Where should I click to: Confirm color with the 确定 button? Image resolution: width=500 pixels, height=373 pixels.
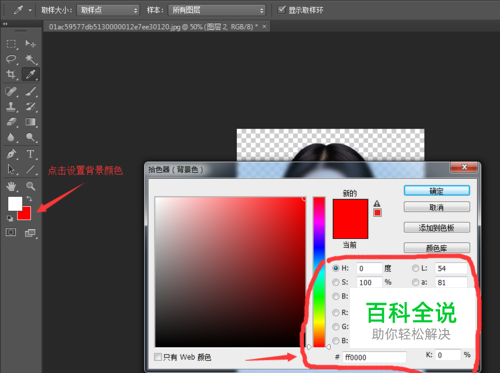(437, 191)
